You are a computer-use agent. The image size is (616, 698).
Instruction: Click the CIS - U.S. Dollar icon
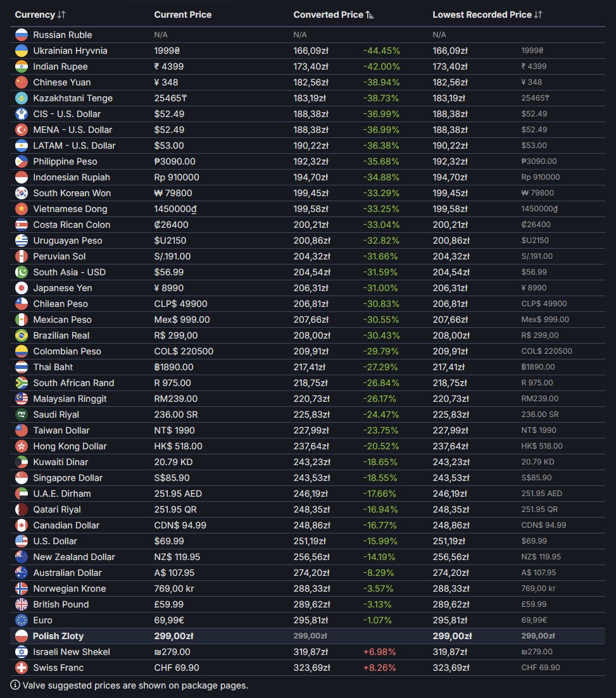[22, 114]
